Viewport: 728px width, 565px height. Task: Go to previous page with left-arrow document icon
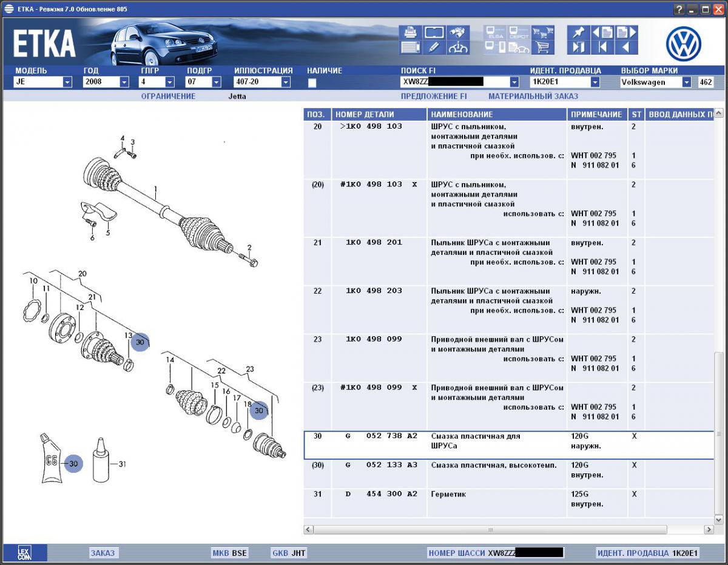[x=602, y=32]
